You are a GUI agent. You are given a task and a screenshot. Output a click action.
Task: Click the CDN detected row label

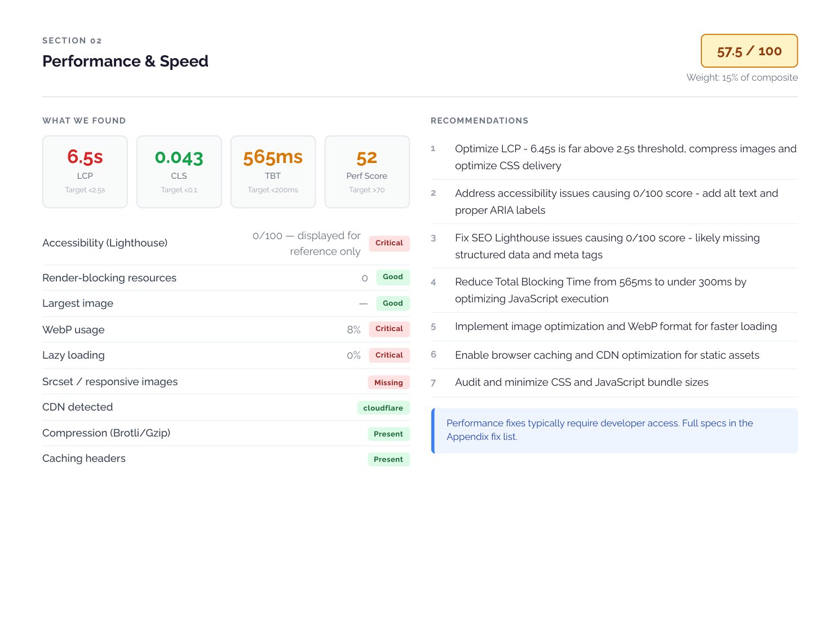pos(78,407)
